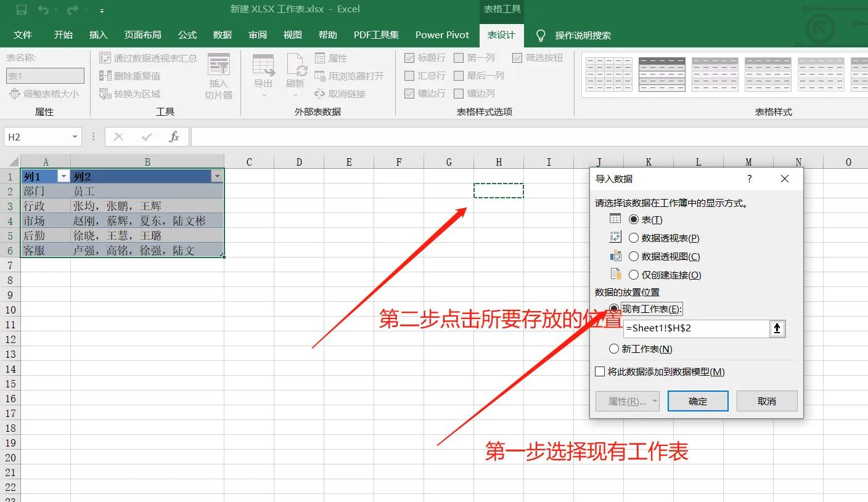Select the 新工作表 radio button

point(613,349)
